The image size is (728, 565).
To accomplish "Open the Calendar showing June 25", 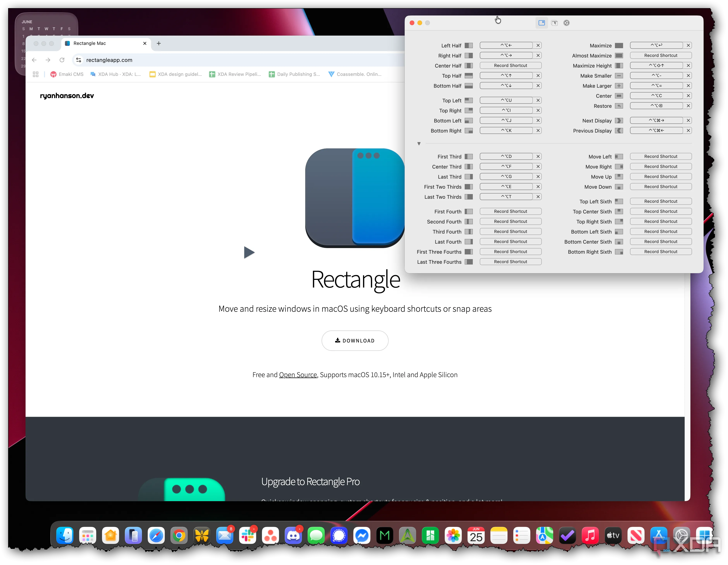I will click(x=476, y=535).
